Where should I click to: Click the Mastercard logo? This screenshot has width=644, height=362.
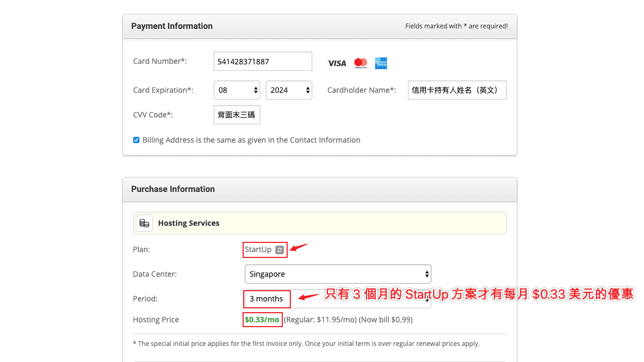pos(361,63)
